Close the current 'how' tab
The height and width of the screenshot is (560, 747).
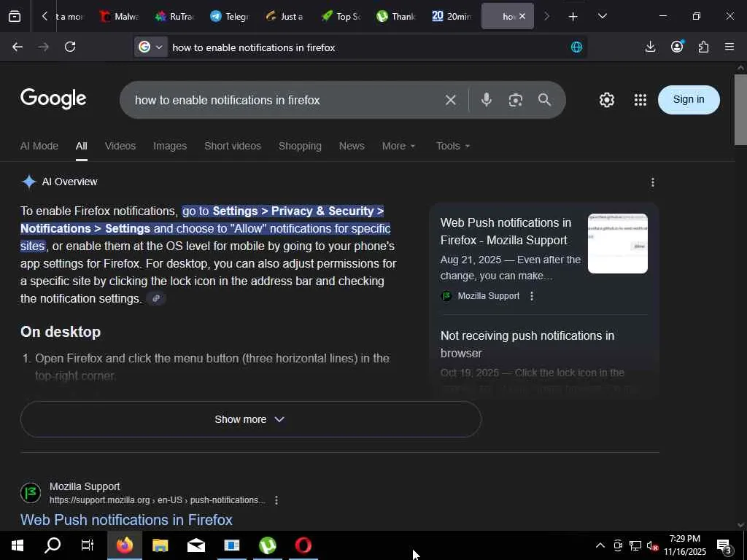click(522, 16)
